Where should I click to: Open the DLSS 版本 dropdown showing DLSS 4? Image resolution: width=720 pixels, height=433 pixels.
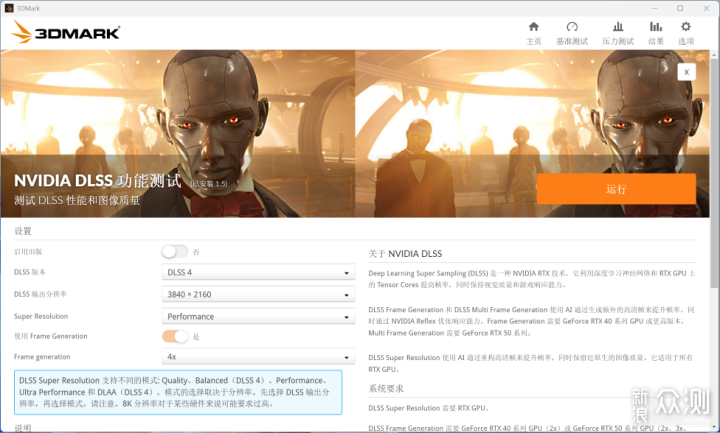[x=258, y=272]
